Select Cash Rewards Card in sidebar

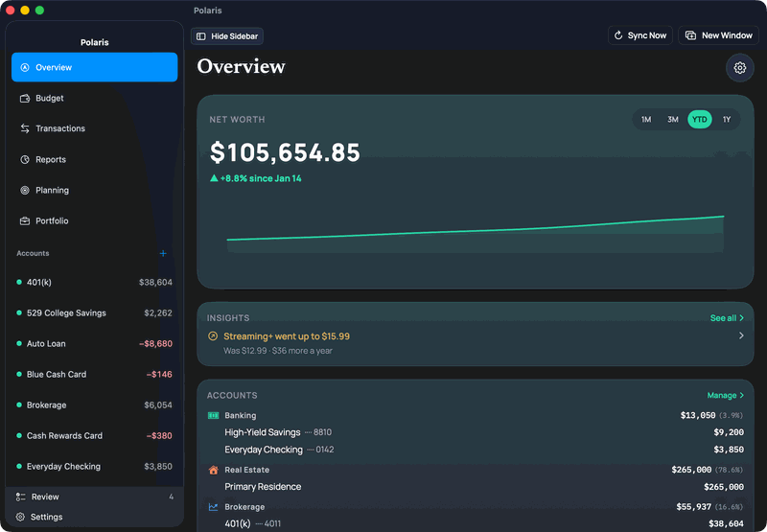coord(94,436)
